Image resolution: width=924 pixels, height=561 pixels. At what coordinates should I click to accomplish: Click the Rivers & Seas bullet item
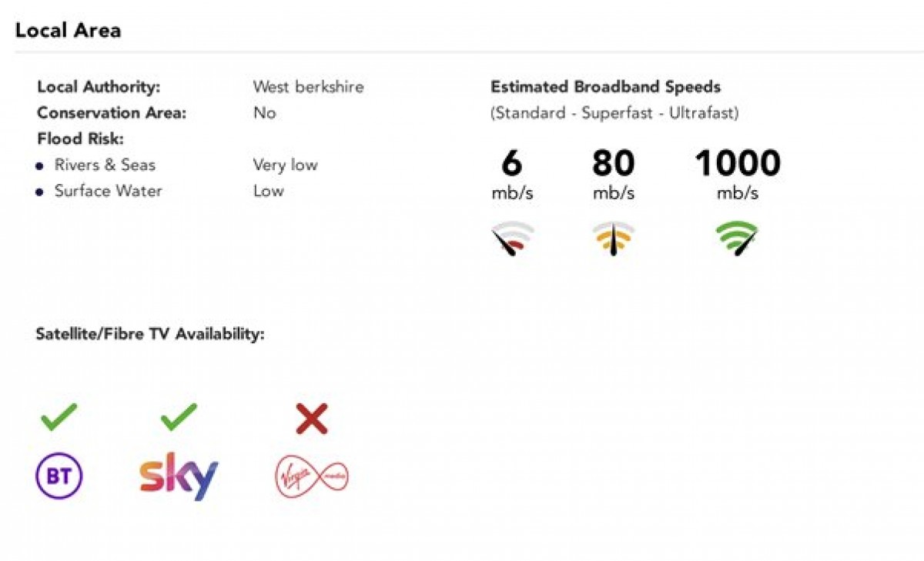pyautogui.click(x=95, y=165)
